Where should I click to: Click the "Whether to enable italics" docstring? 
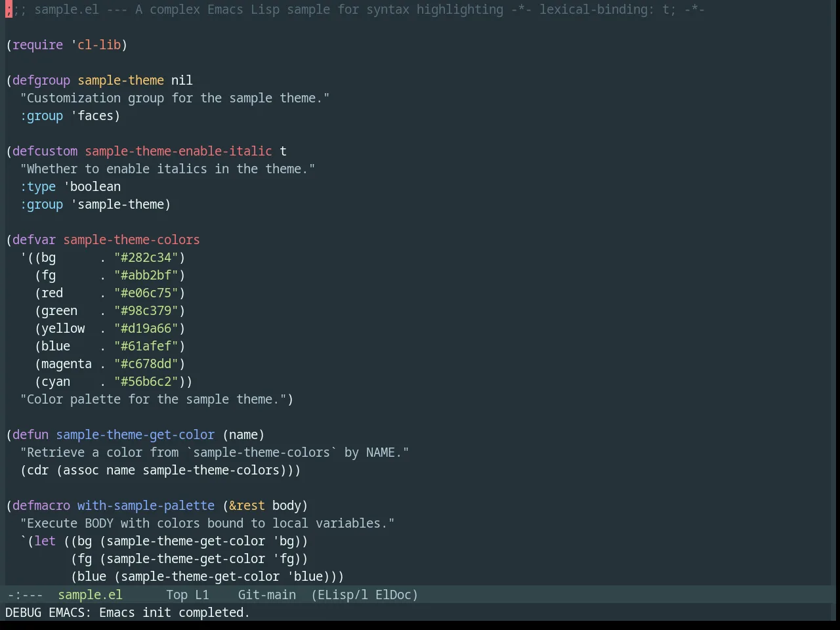[167, 169]
